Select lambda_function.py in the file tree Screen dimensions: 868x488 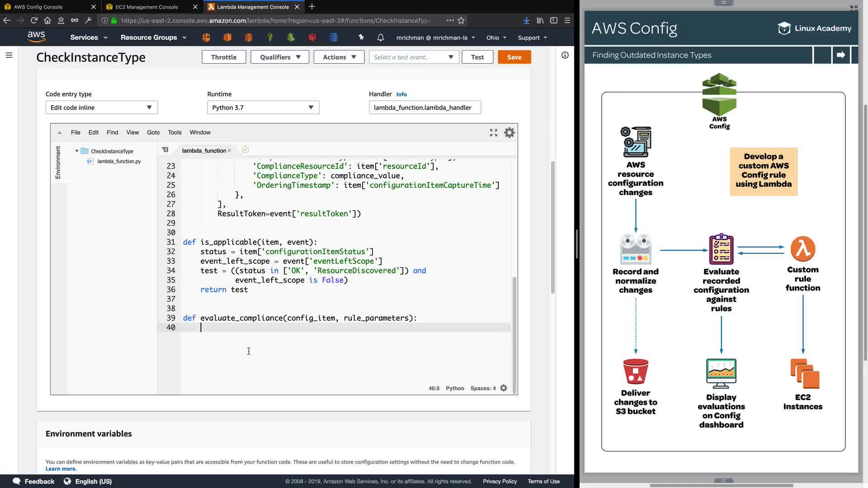pyautogui.click(x=119, y=161)
